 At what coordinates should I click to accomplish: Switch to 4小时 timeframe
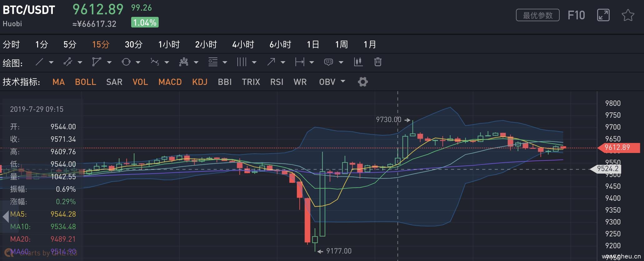tap(243, 44)
